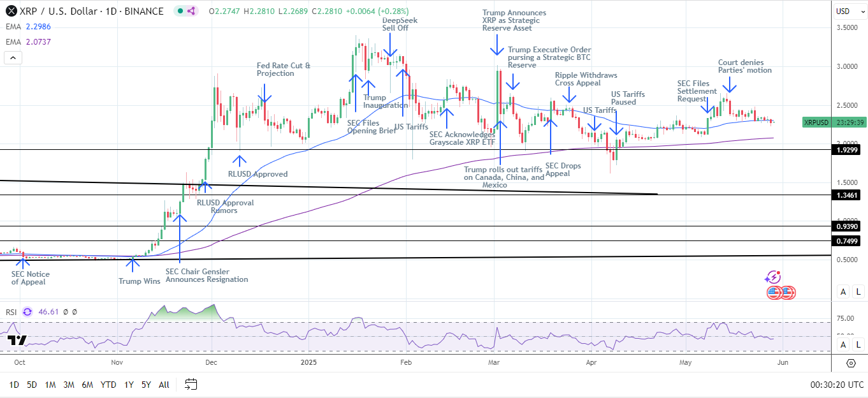Click the 75.00 RSI axis value

pyautogui.click(x=845, y=318)
